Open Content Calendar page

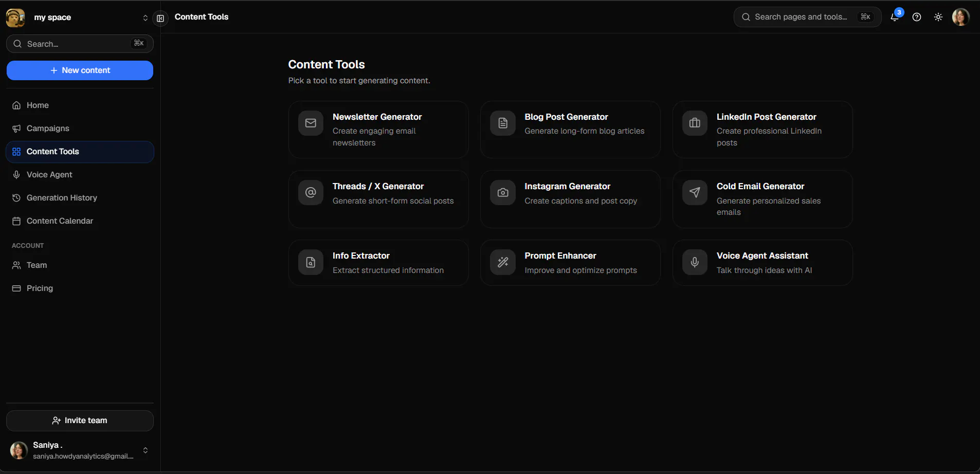point(80,221)
